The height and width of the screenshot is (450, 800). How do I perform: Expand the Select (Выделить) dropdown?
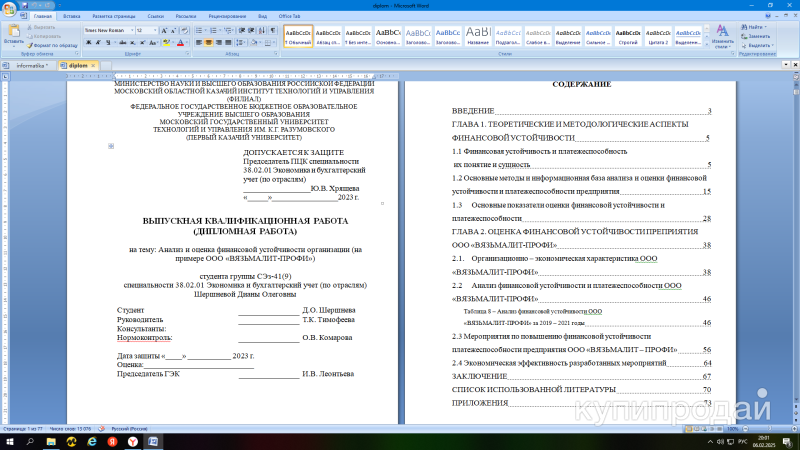pos(759,45)
